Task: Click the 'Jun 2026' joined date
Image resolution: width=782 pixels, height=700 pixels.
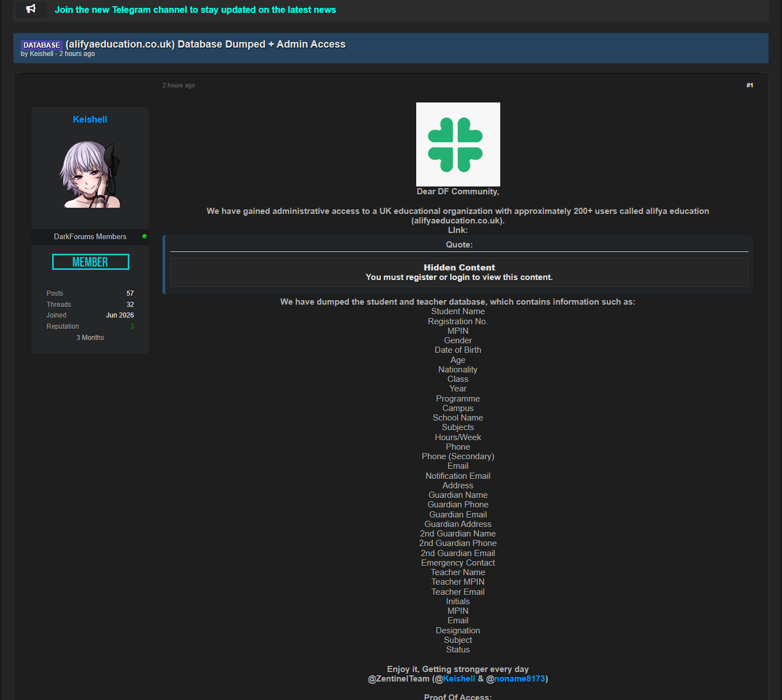Action: click(120, 315)
